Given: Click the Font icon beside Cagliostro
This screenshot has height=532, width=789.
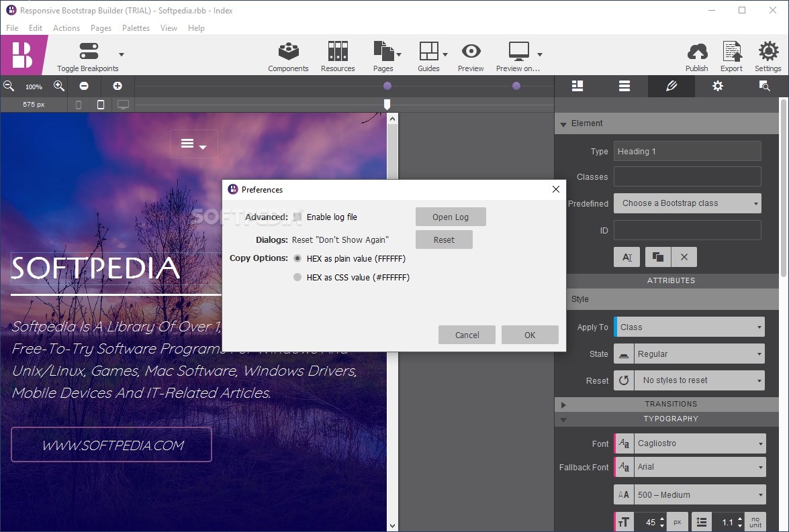Looking at the screenshot, I should (x=624, y=443).
